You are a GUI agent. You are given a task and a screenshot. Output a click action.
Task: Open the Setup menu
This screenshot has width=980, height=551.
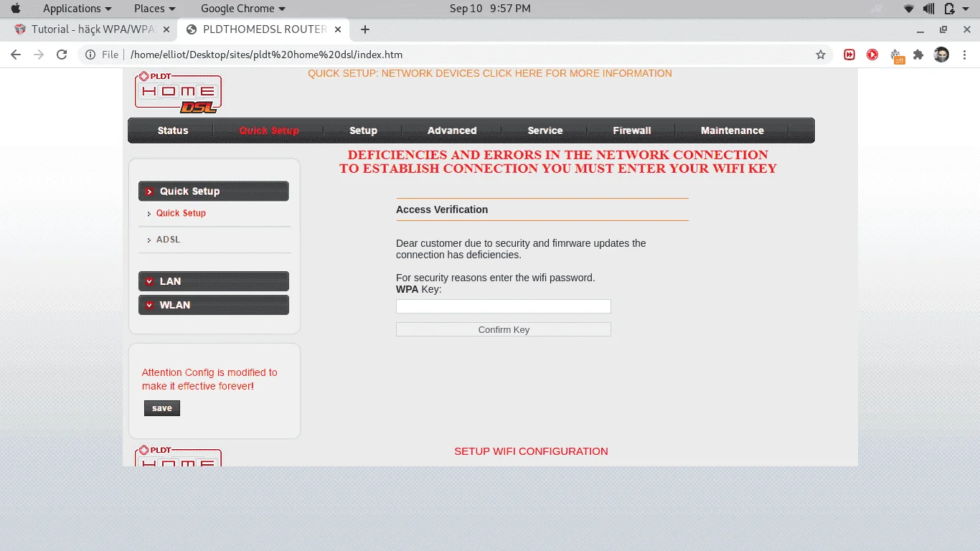pos(363,131)
